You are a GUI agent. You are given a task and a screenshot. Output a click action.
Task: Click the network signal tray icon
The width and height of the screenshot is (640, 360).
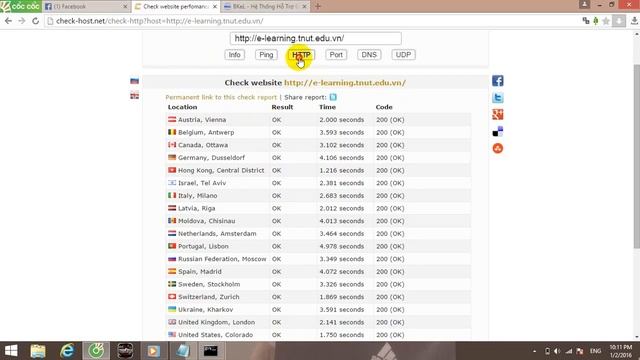click(569, 351)
